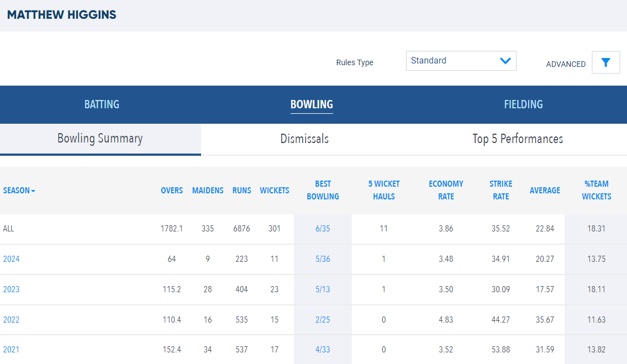Click the 6876 runs value
This screenshot has height=364, width=627.
click(241, 229)
